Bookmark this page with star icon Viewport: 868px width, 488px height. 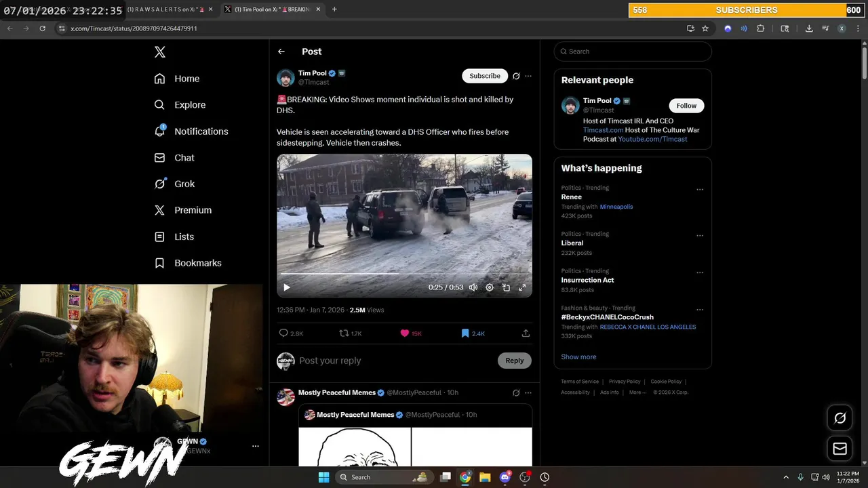pos(705,28)
